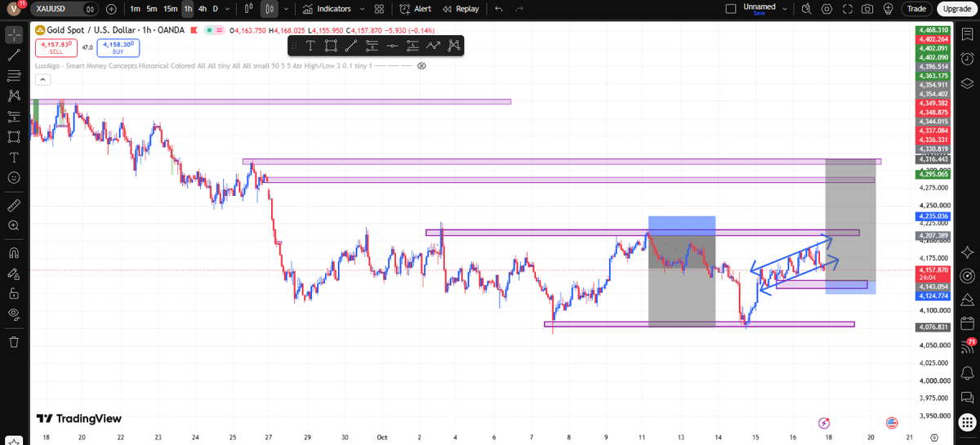Image resolution: width=980 pixels, height=445 pixels.
Task: Open the geometric shapes tools in left sidebar
Action: click(14, 136)
